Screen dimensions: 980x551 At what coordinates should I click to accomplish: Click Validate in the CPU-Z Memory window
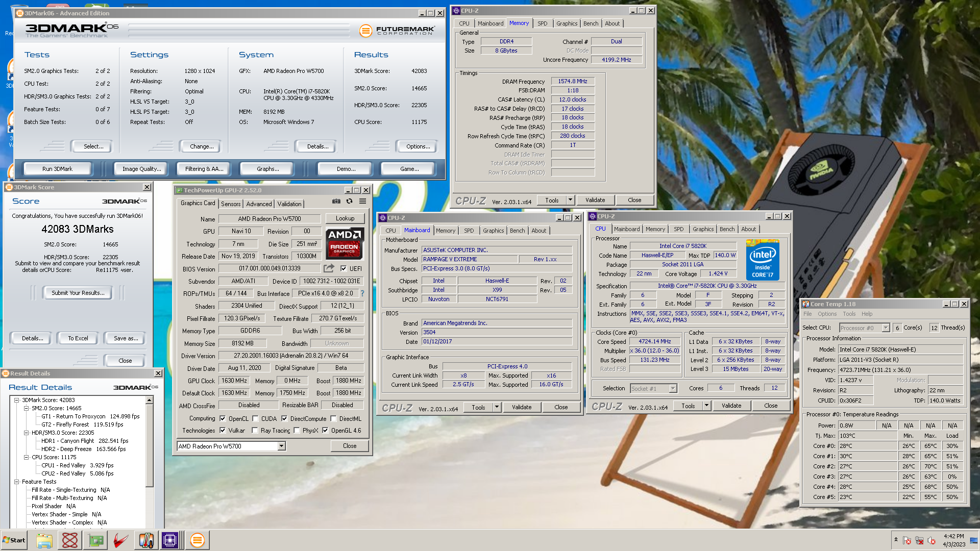coord(595,200)
